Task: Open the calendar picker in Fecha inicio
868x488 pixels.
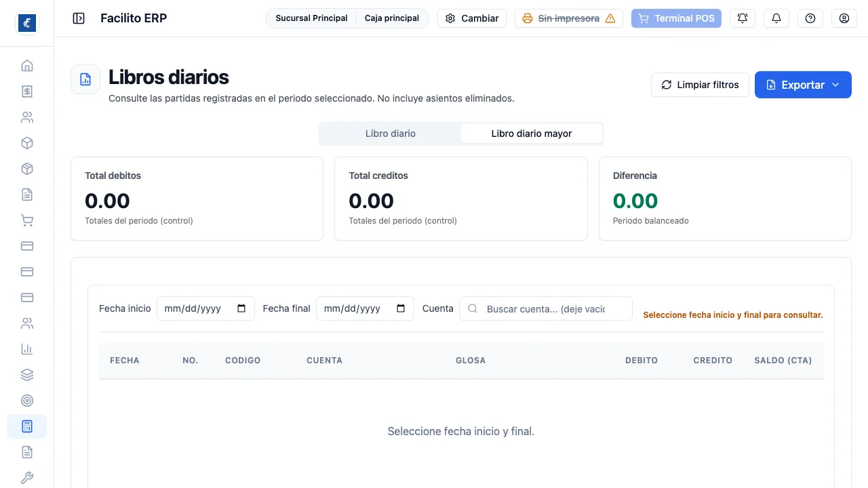Action: (x=242, y=308)
